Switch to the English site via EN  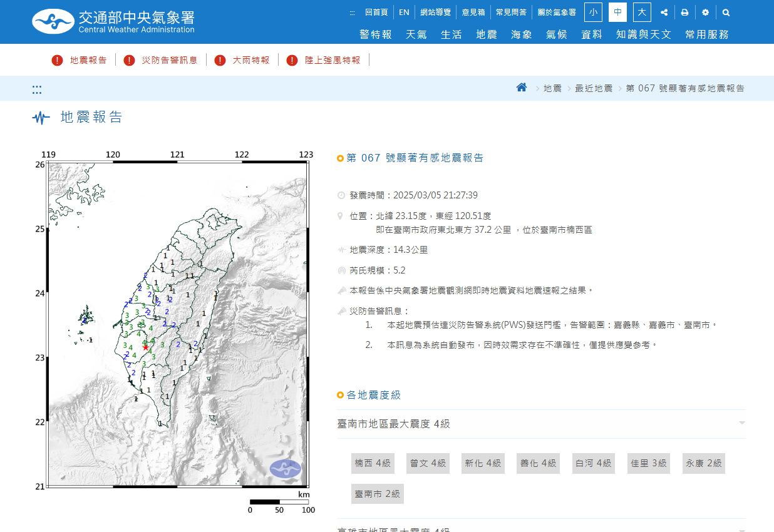point(404,13)
